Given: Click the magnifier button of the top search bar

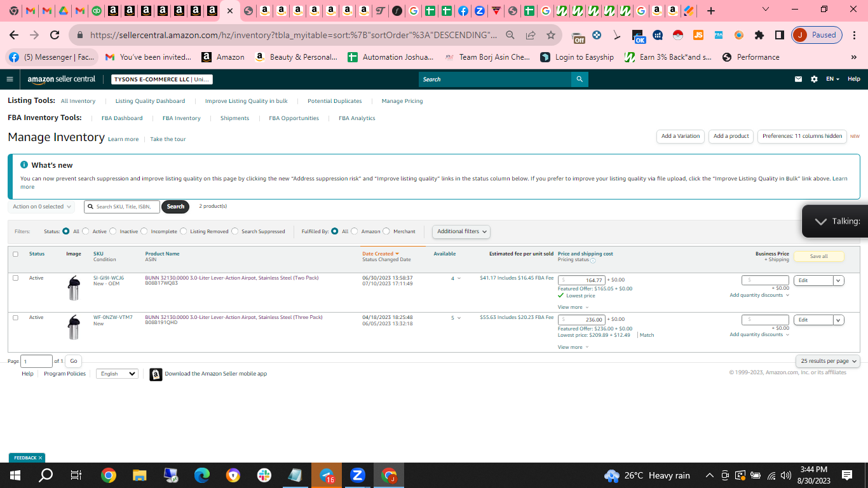Looking at the screenshot, I should click(580, 79).
